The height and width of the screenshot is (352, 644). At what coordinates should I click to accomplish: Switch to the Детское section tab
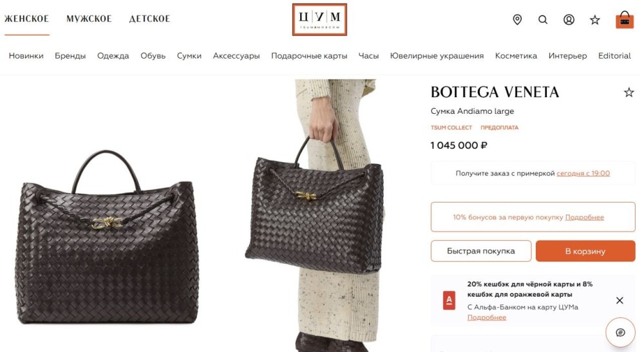click(149, 19)
